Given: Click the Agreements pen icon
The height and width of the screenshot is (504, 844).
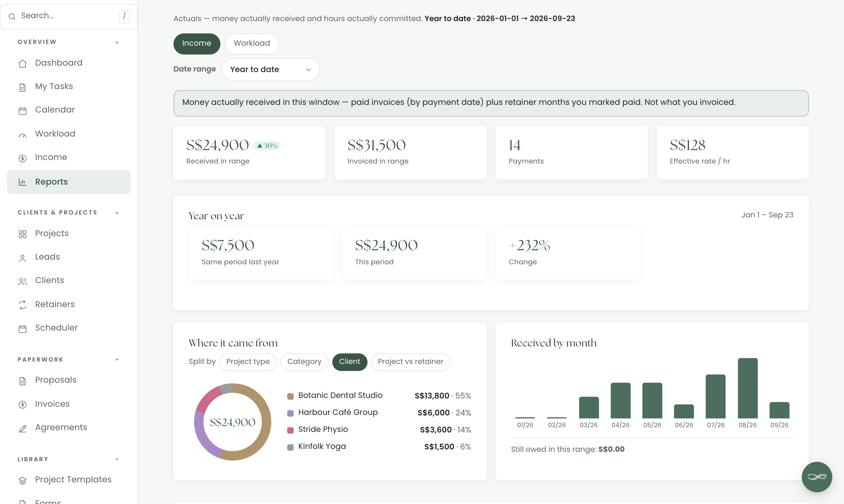Looking at the screenshot, I should point(22,428).
